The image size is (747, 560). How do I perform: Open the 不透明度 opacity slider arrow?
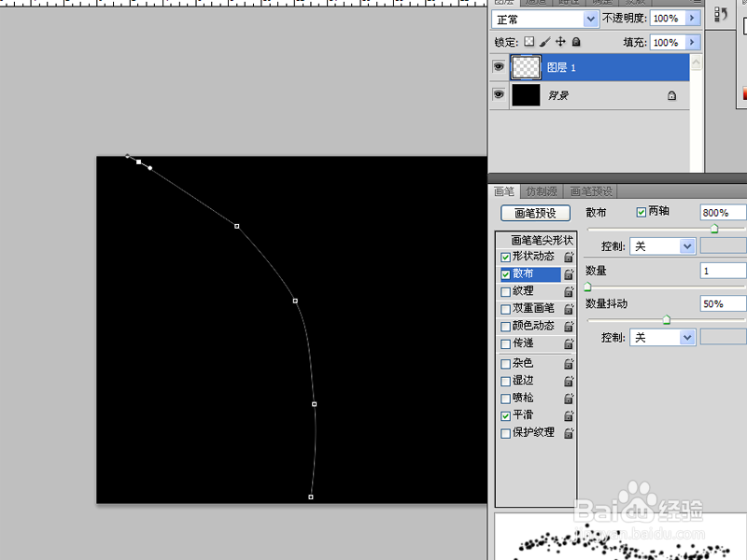tap(692, 18)
